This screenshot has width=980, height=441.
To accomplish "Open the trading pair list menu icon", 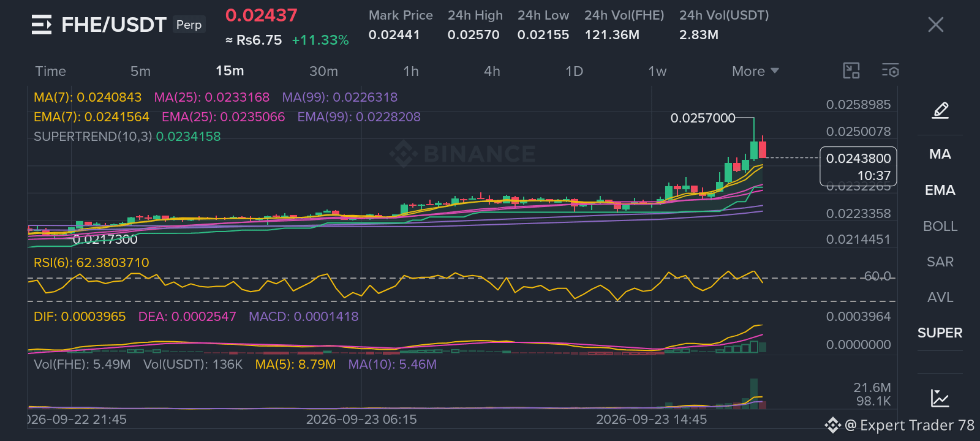I will [42, 24].
